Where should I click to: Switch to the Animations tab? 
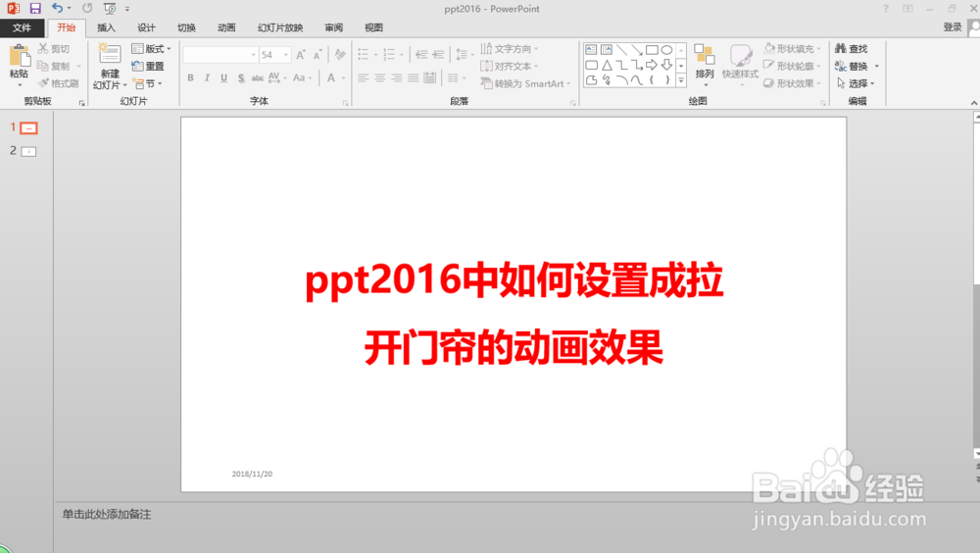click(x=226, y=27)
